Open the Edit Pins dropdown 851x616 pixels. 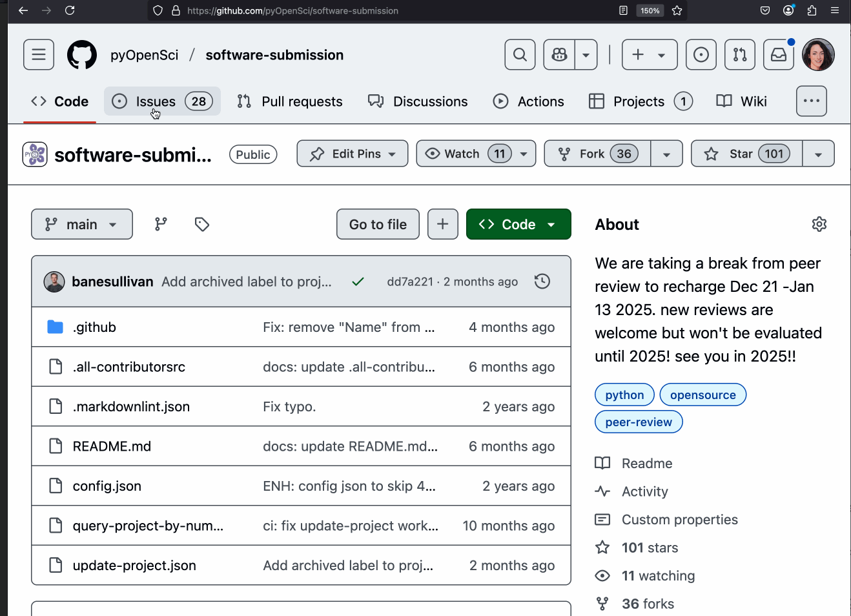[x=353, y=154]
